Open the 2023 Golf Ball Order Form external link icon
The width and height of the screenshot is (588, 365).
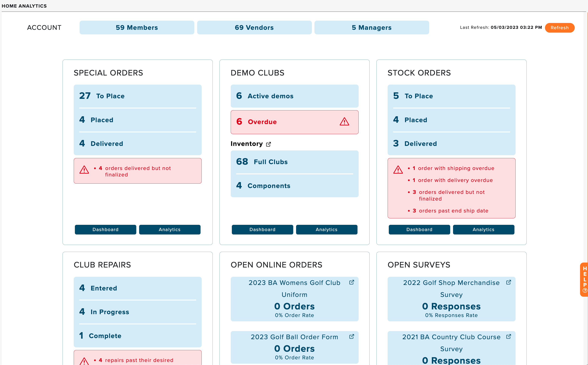tap(352, 337)
